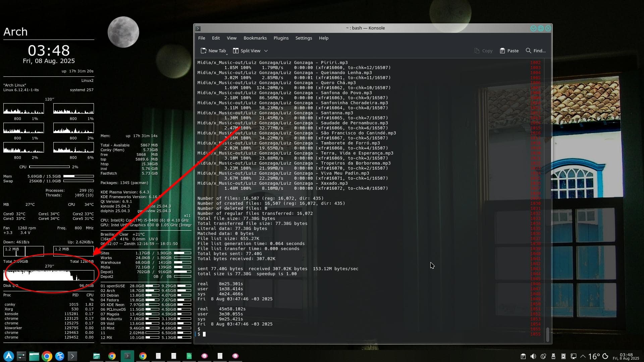
Task: Click the Split View toolbar button
Action: (x=247, y=51)
